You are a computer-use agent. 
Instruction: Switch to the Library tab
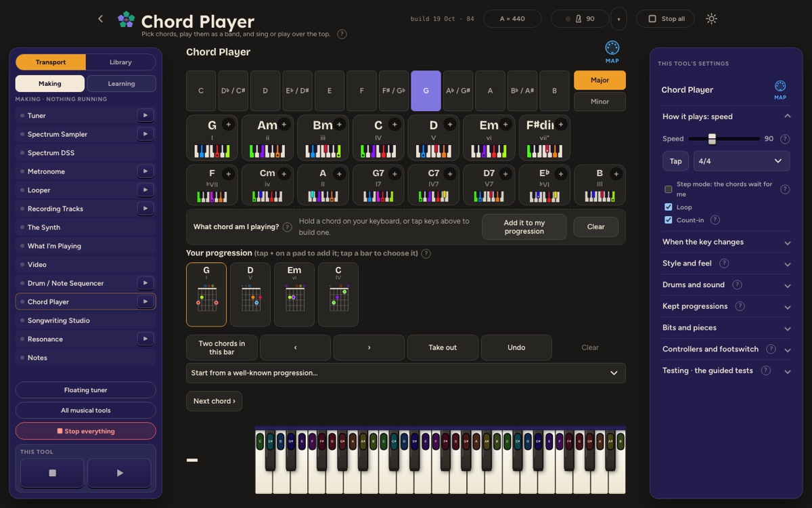click(120, 62)
